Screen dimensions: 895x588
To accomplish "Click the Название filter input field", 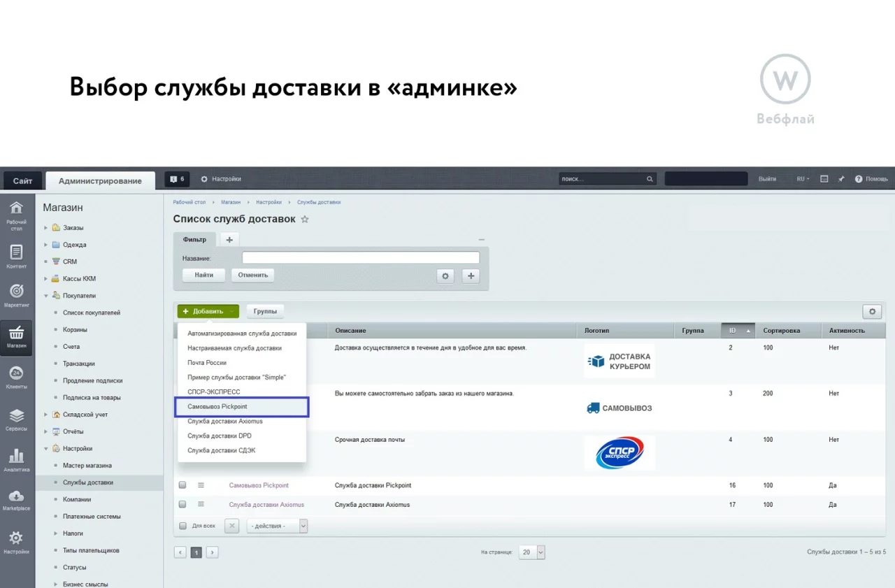I will point(360,258).
